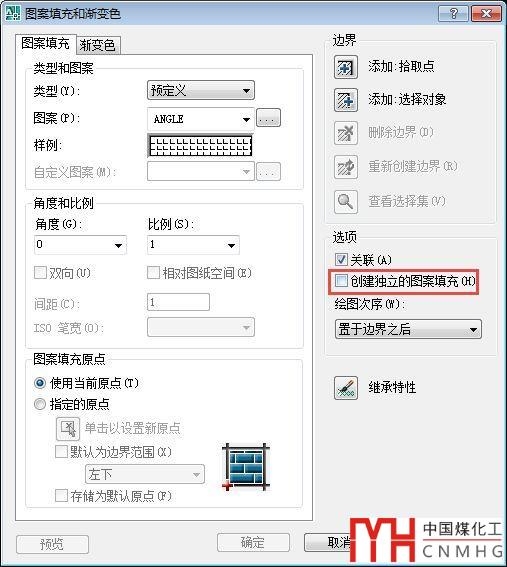Open the Angle (角度) combo box showing 0
507x567 pixels.
click(80, 245)
